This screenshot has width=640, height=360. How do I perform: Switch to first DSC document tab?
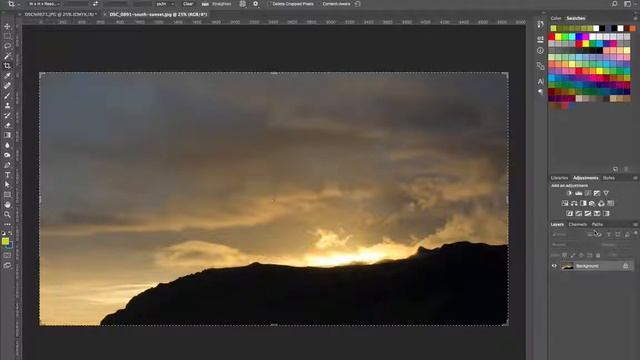[x=60, y=14]
